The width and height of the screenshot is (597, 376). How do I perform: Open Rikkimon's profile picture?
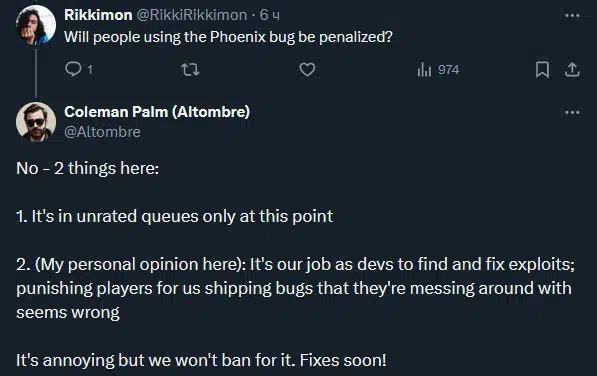coord(36,25)
